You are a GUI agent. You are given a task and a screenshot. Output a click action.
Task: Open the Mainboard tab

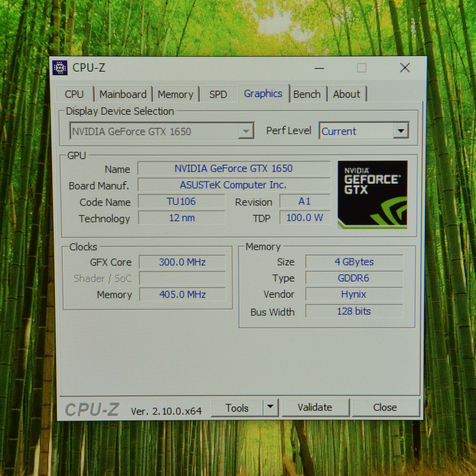[123, 94]
